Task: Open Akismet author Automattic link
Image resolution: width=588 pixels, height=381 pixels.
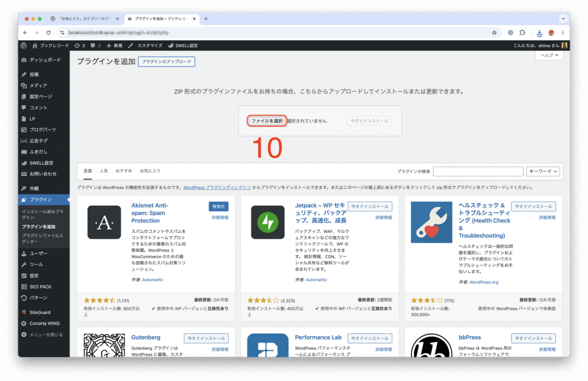Action: 153,280
